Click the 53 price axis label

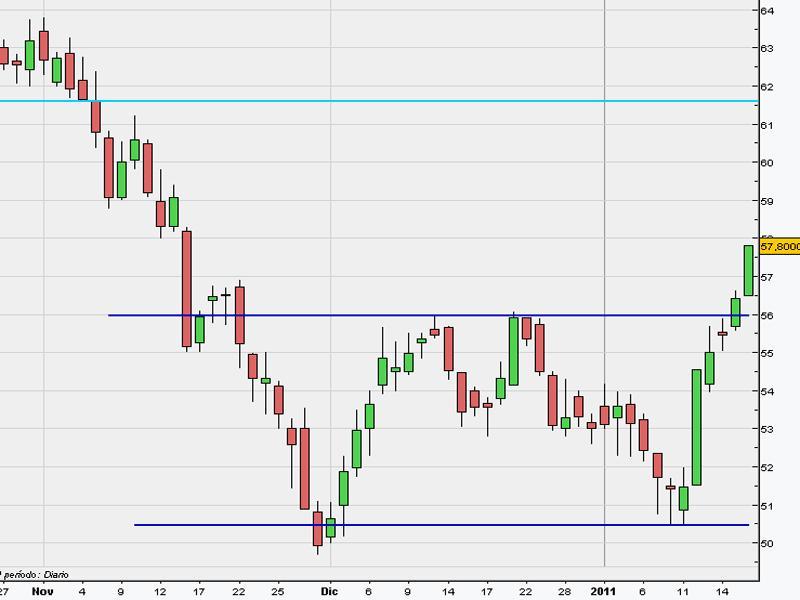pyautogui.click(x=767, y=429)
